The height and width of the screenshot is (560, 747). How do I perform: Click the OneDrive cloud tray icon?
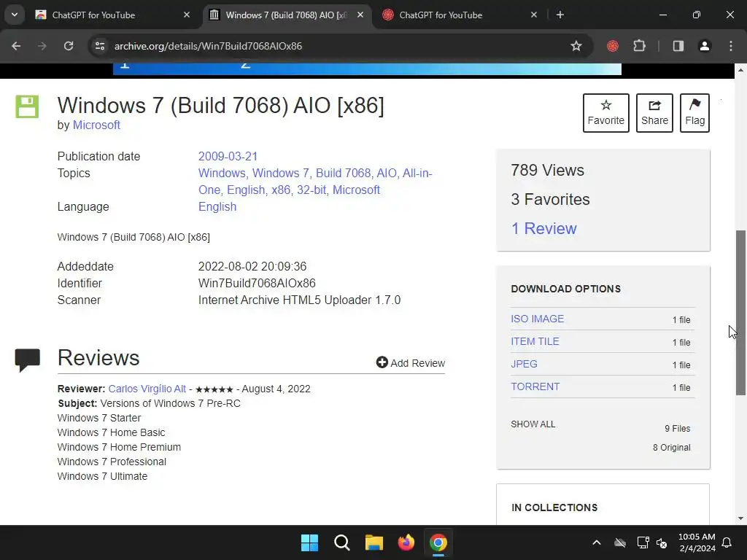pyautogui.click(x=620, y=542)
